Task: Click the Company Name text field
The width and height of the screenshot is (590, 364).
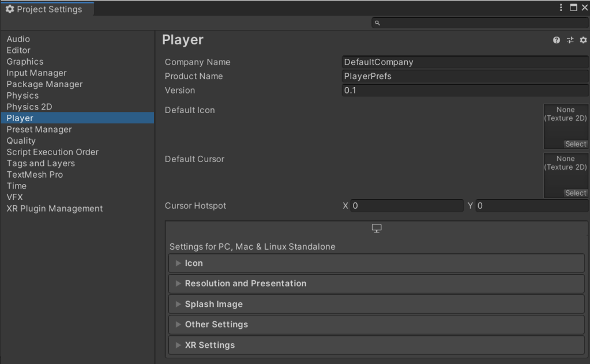Action: [464, 62]
